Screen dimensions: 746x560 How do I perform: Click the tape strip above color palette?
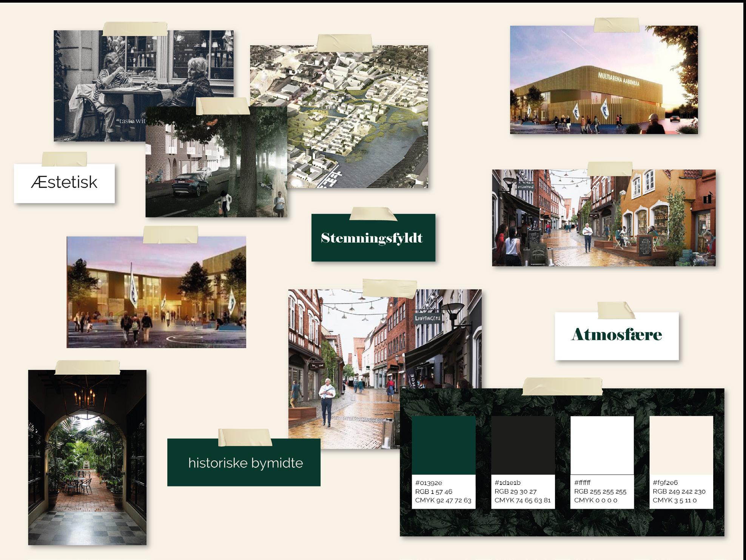(x=562, y=386)
